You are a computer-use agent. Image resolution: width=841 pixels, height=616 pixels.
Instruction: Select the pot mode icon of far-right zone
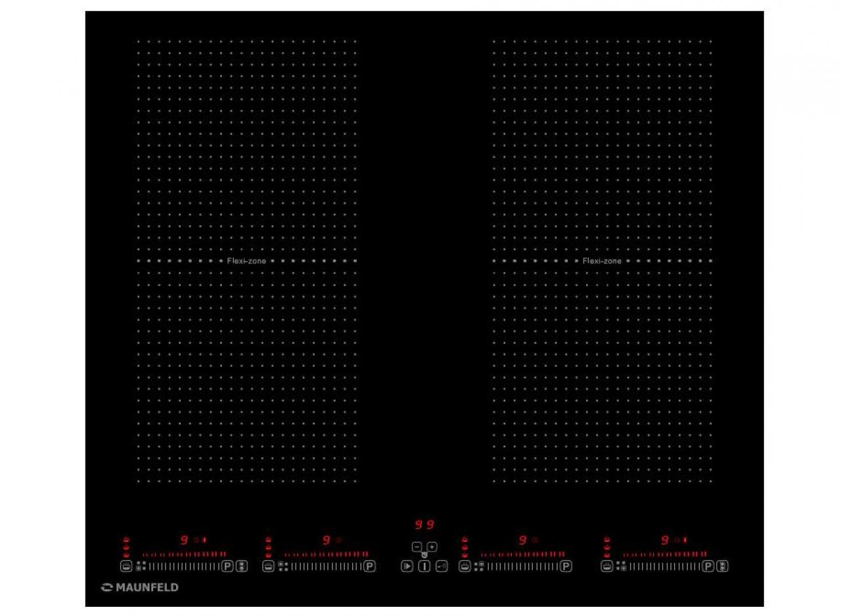coord(606,566)
